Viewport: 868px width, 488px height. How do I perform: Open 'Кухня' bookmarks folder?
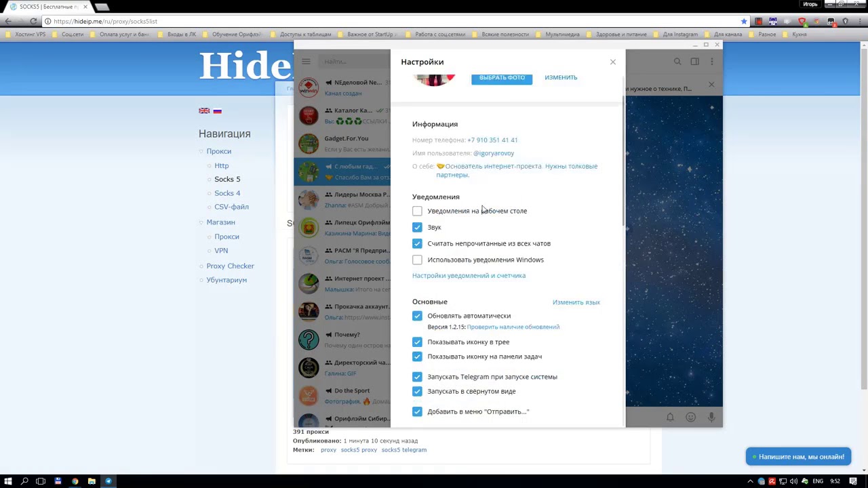pos(795,35)
